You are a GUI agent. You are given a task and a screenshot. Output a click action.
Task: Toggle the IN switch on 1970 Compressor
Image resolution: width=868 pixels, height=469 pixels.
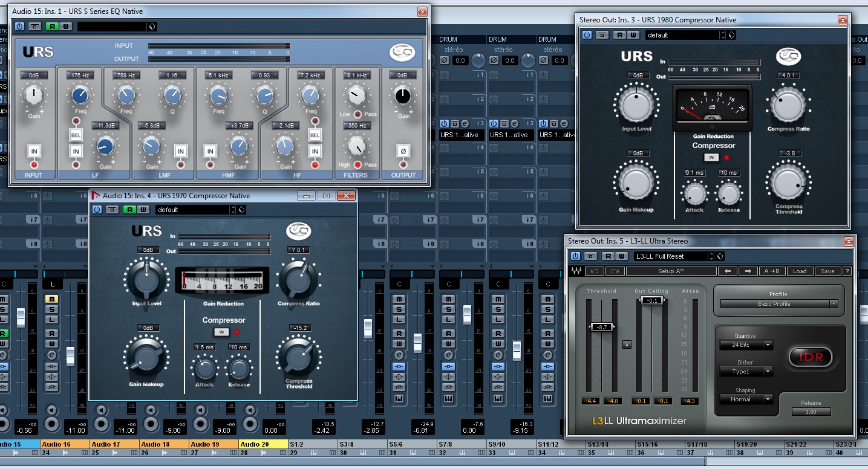222,332
